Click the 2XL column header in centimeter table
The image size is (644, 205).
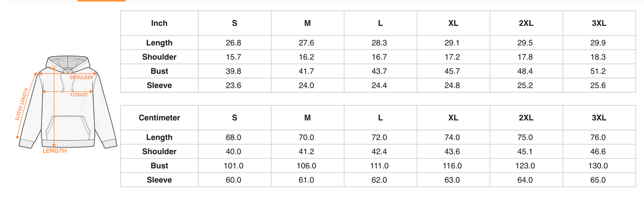pyautogui.click(x=527, y=118)
